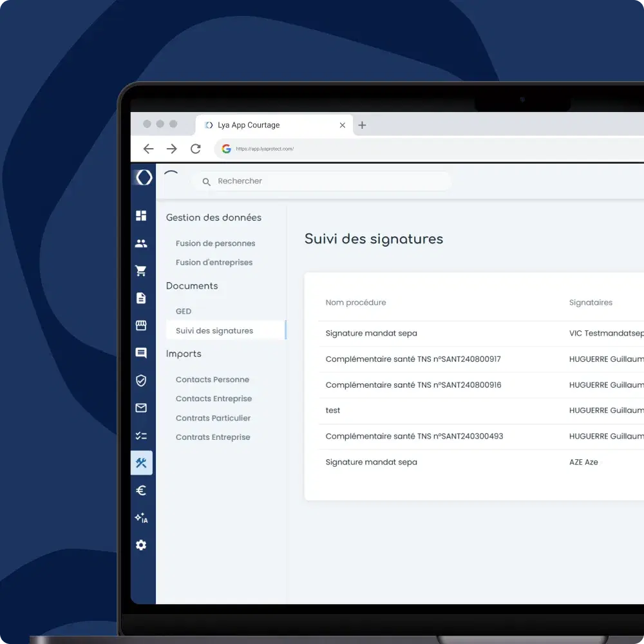Click the browser URL address field
This screenshot has width=644, height=644.
[429, 149]
